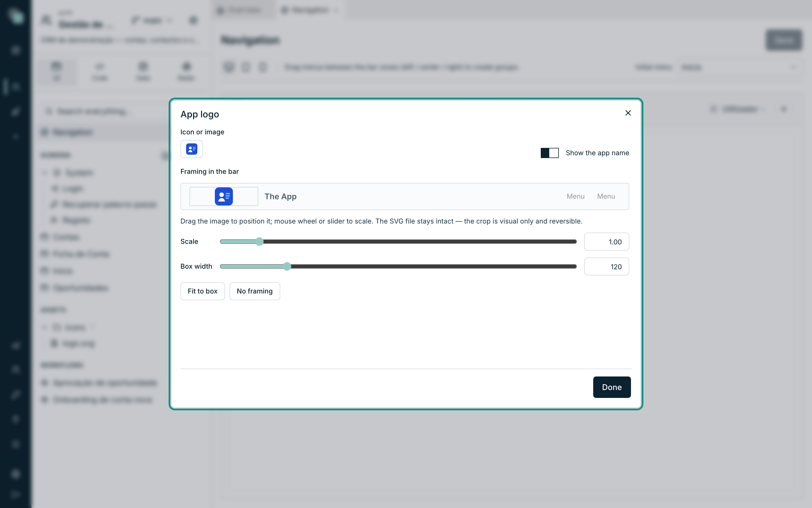Confirm with the Done button
The height and width of the screenshot is (508, 812).
(x=612, y=387)
